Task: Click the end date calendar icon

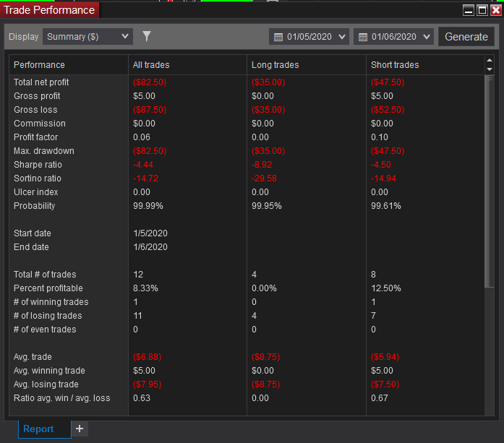Action: click(363, 37)
